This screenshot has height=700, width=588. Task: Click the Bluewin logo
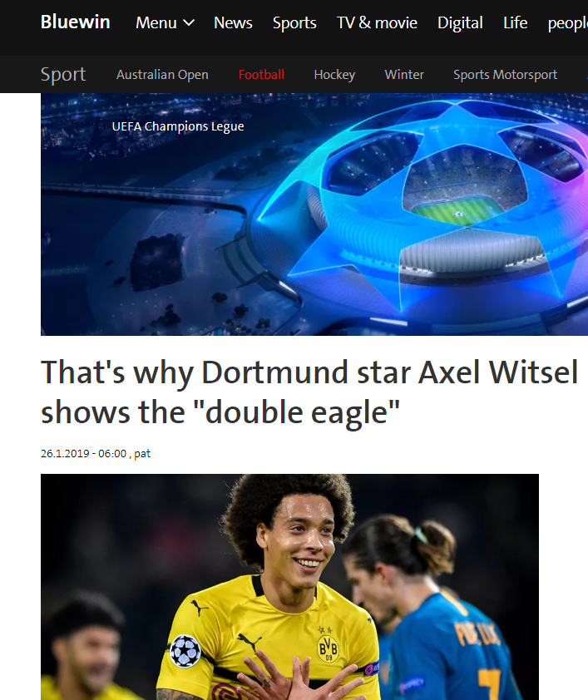coord(75,22)
